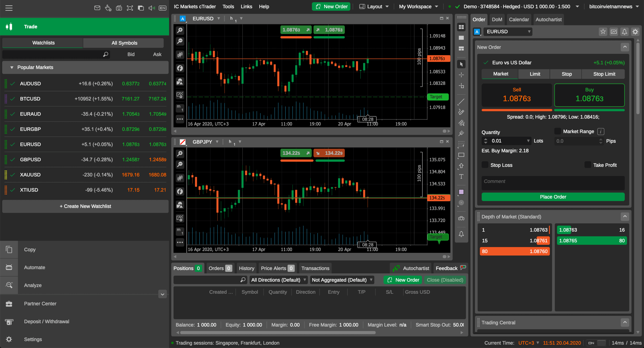Choose the trend line drawing tool
This screenshot has height=348, width=644.
[x=461, y=102]
